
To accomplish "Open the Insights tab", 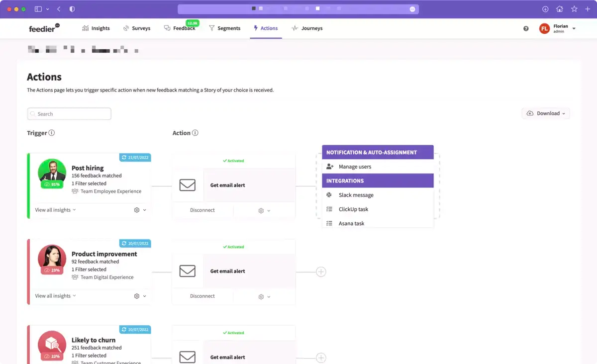I will (96, 28).
